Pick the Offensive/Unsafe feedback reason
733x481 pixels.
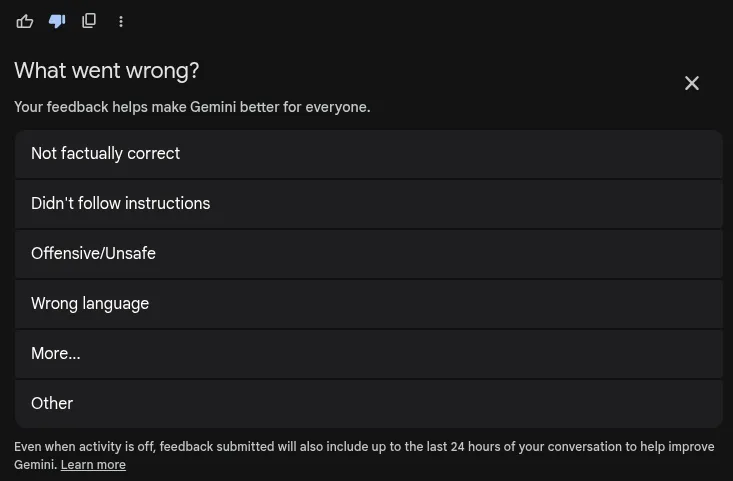click(x=368, y=254)
